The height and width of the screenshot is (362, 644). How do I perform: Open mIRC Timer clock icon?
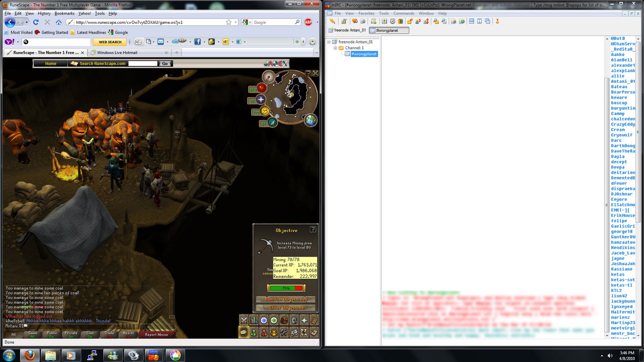pos(392,21)
